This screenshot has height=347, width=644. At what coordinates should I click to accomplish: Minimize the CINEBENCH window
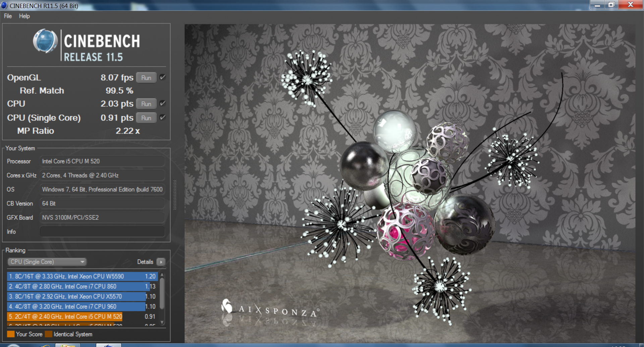597,5
